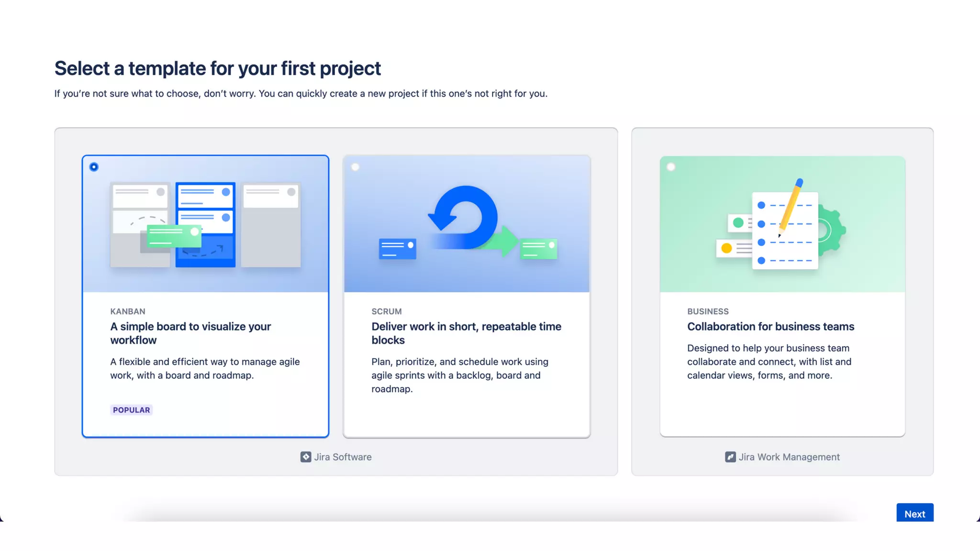Viewport: 980px width, 551px height.
Task: Select the Scrum template radio button
Action: click(355, 167)
